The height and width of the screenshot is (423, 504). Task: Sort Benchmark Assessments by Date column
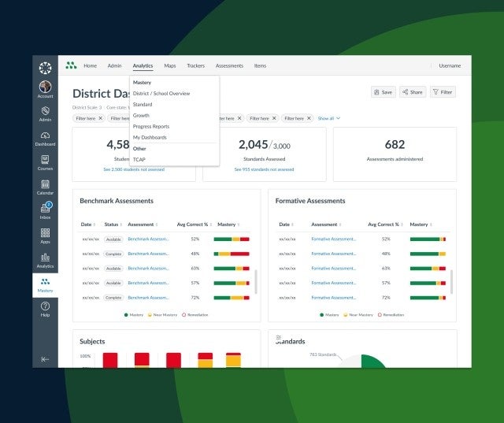pos(88,224)
